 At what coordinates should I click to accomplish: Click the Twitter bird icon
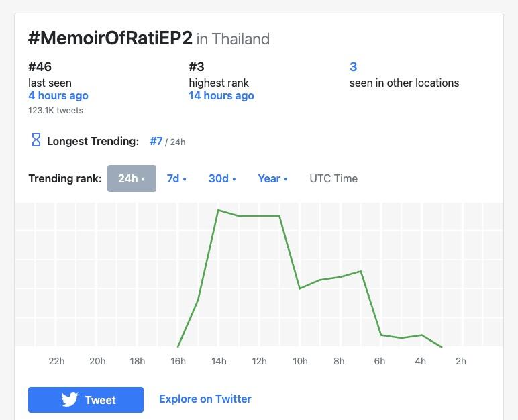tap(69, 399)
